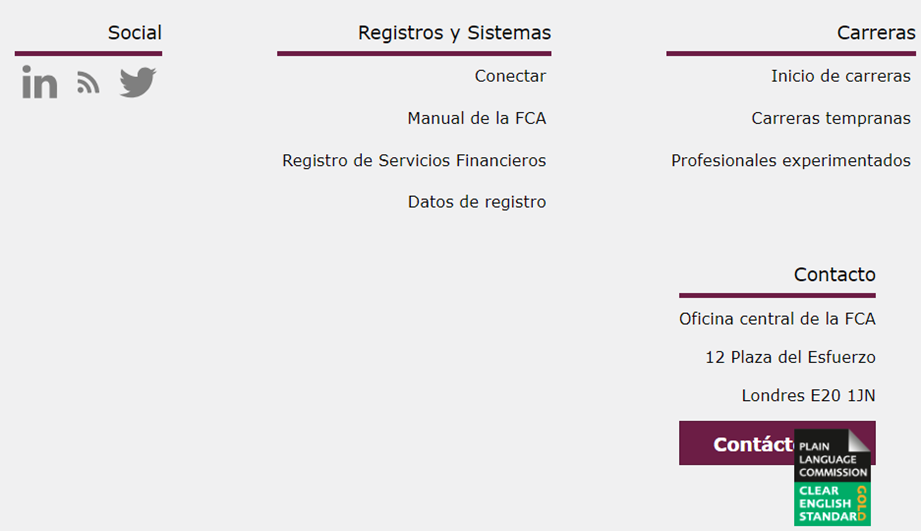This screenshot has height=531, width=921.
Task: Click the Plain Language Commission black logo
Action: coord(832,456)
